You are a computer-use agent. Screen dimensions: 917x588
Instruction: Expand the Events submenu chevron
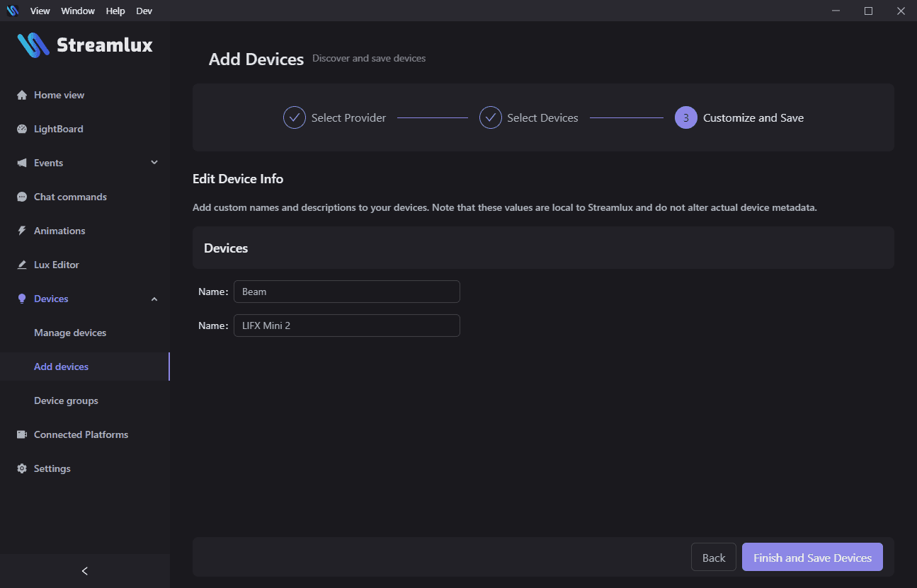[154, 163]
